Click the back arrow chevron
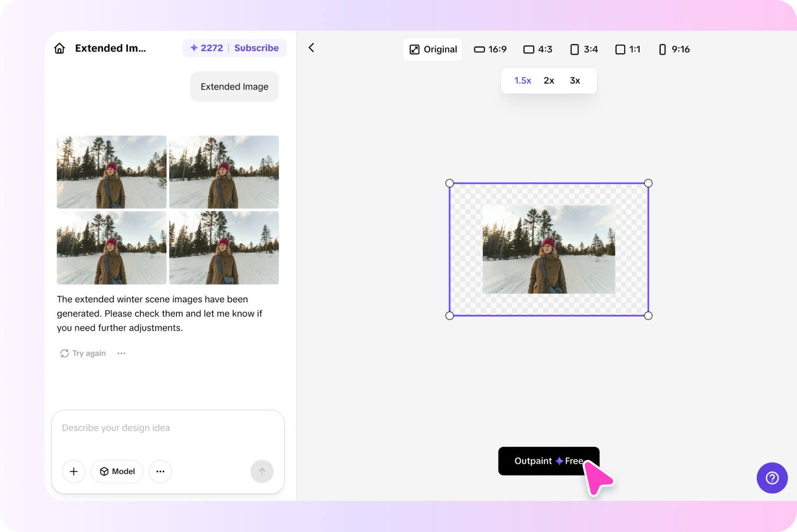This screenshot has width=797, height=532. point(312,48)
